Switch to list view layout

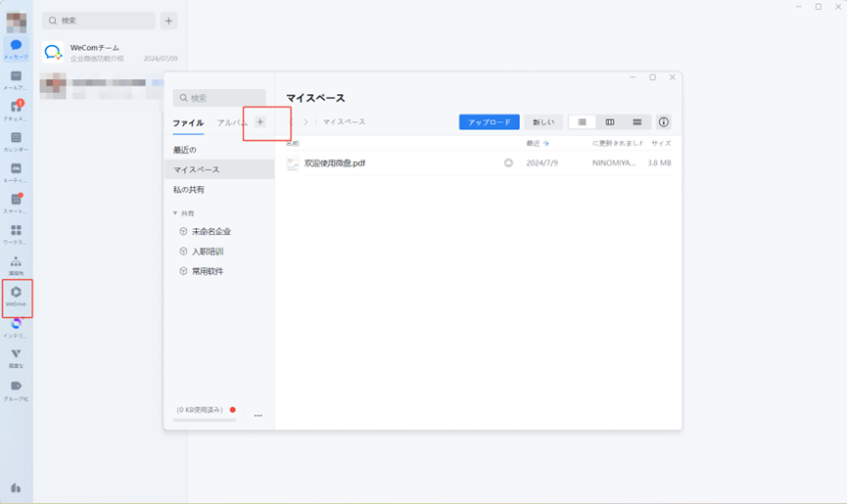(x=582, y=122)
